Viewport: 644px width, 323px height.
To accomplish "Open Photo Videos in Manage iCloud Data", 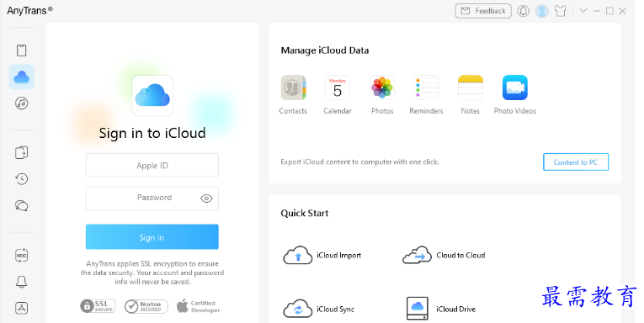I will coord(515,95).
